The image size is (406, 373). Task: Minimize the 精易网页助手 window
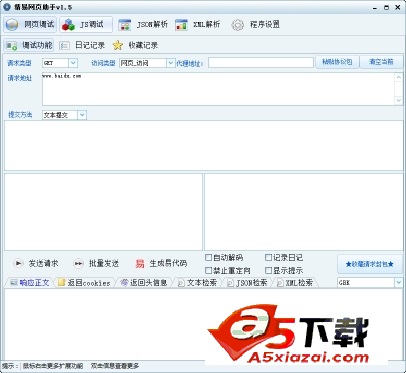click(x=375, y=8)
